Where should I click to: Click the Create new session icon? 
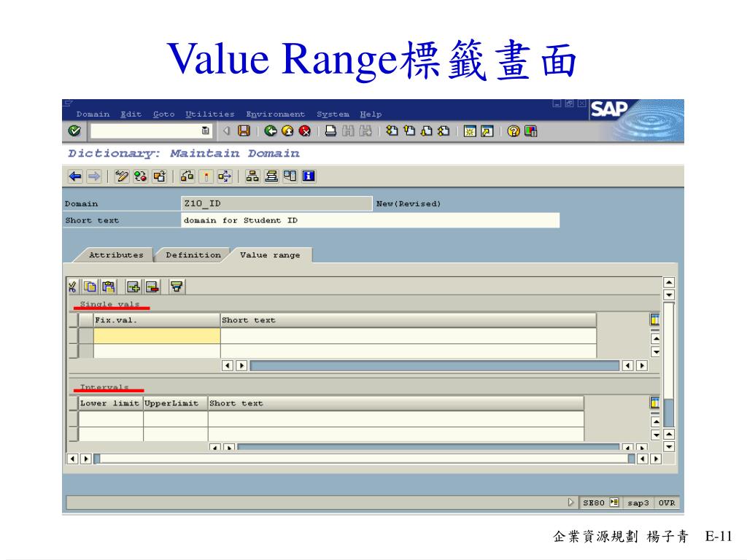click(470, 131)
